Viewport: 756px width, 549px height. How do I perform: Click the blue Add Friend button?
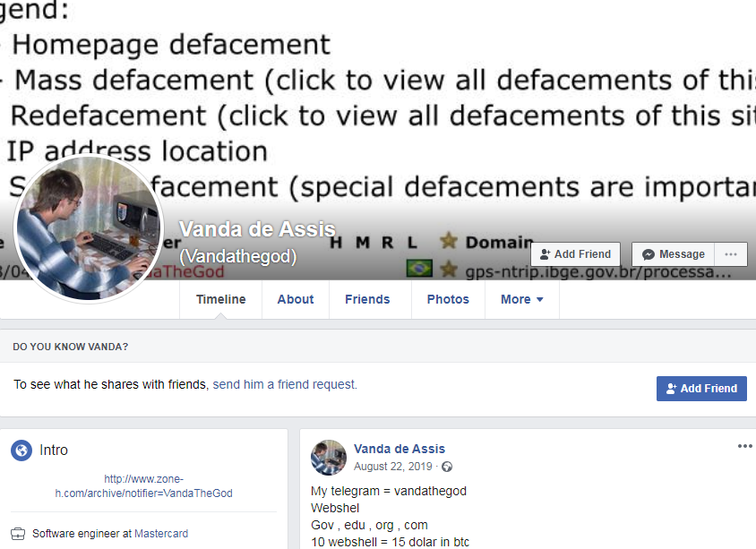pos(701,389)
